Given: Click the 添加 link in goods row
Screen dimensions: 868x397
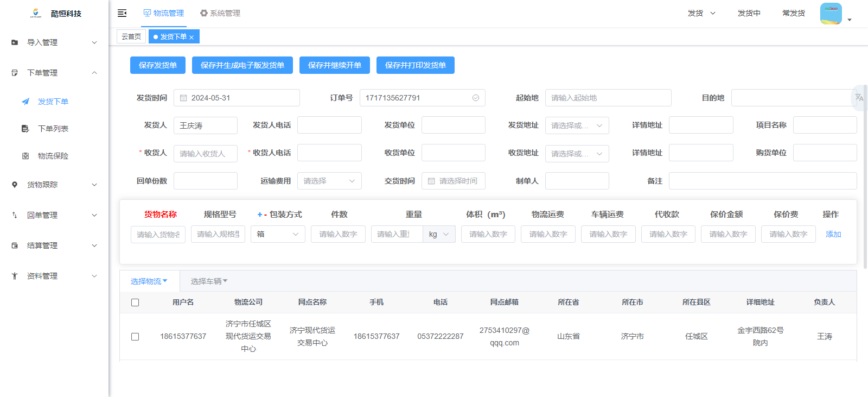Looking at the screenshot, I should click(833, 234).
